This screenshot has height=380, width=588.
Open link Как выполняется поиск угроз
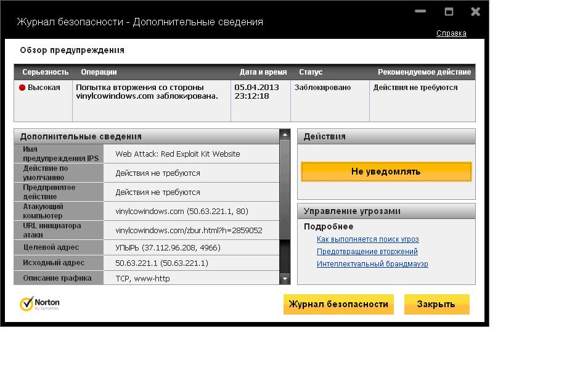coord(367,239)
